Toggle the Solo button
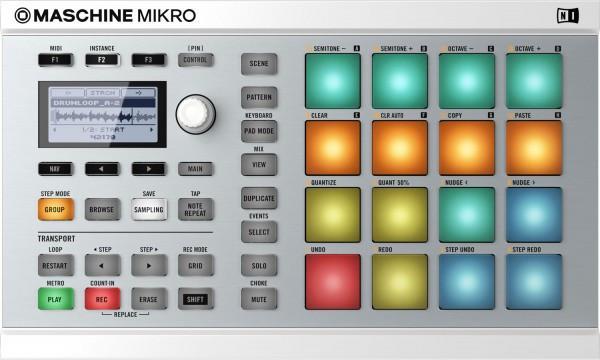 click(x=259, y=266)
